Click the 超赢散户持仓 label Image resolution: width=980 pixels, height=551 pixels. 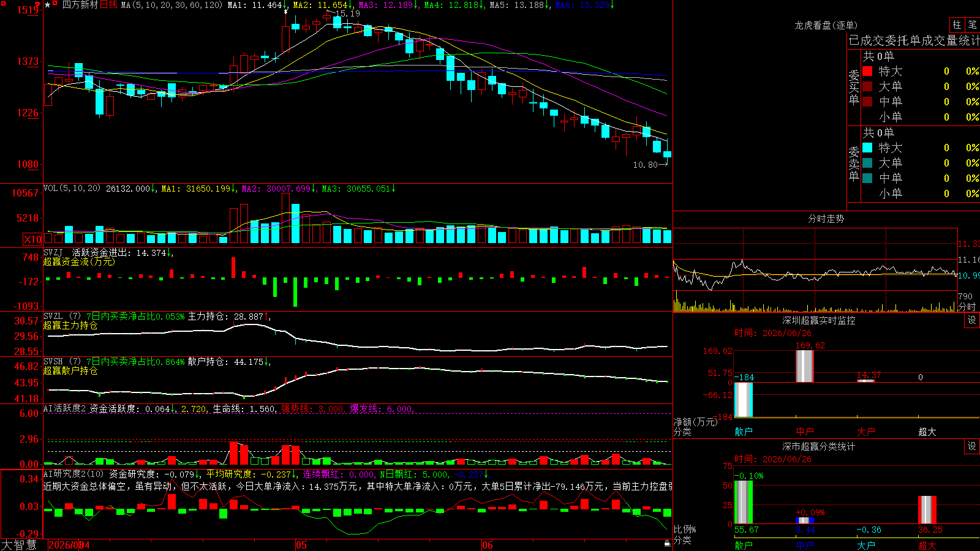(x=70, y=370)
